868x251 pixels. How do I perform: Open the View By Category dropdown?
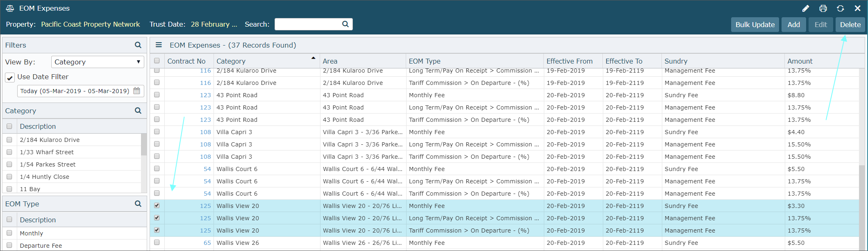(98, 62)
